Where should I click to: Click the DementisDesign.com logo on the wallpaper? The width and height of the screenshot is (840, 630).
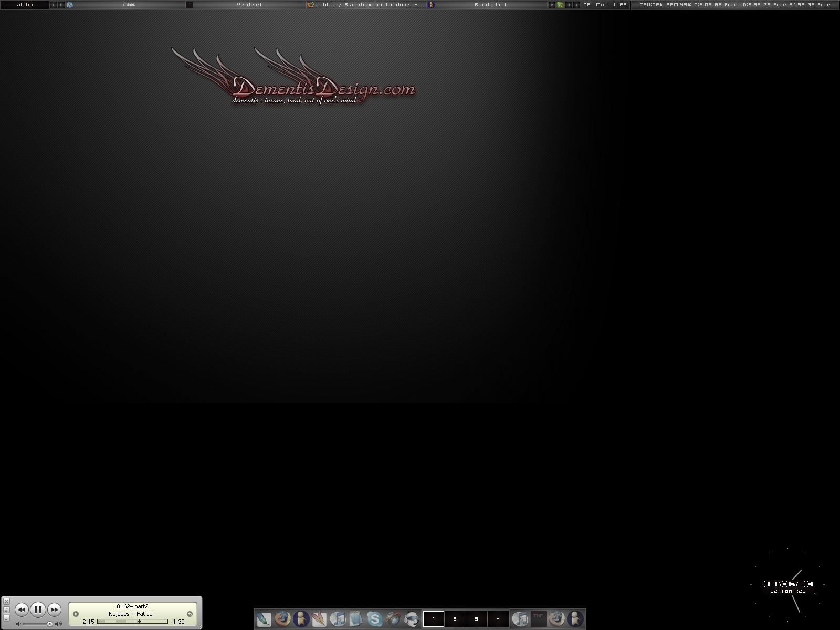[293, 76]
